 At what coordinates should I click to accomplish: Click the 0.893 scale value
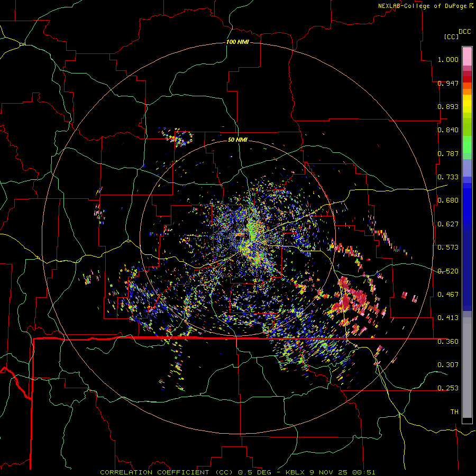click(x=448, y=106)
